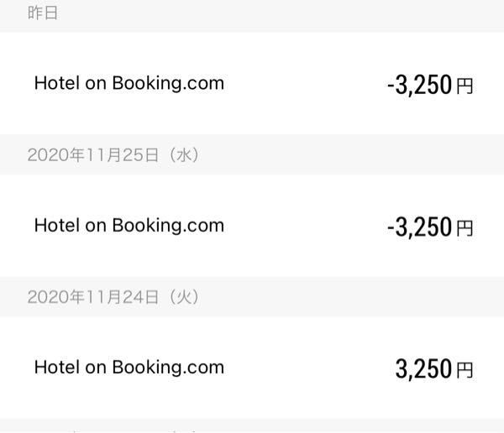
Task: Open yesterday's Hotel on Booking.com transaction
Action: [252, 84]
